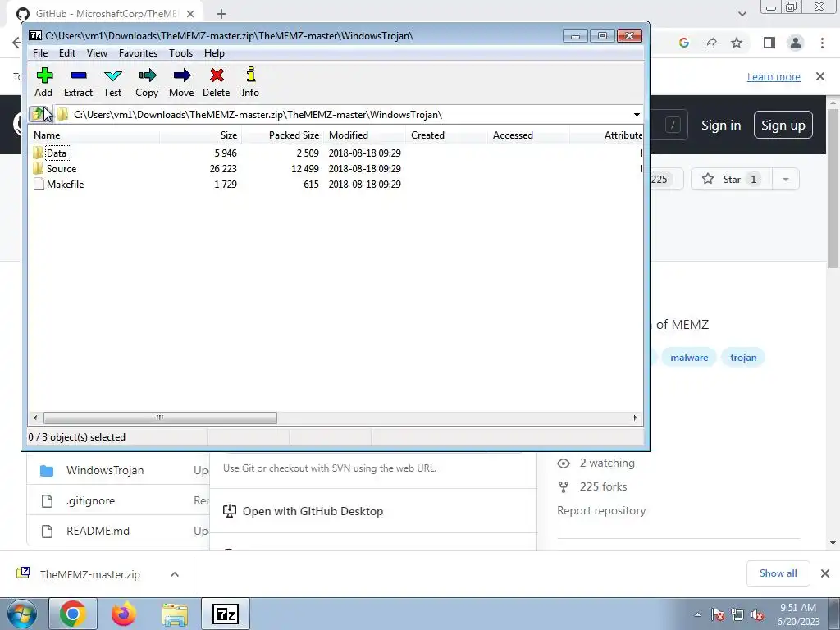Click the Google icon in Chrome's address bar
The image size is (840, 630).
(x=683, y=43)
